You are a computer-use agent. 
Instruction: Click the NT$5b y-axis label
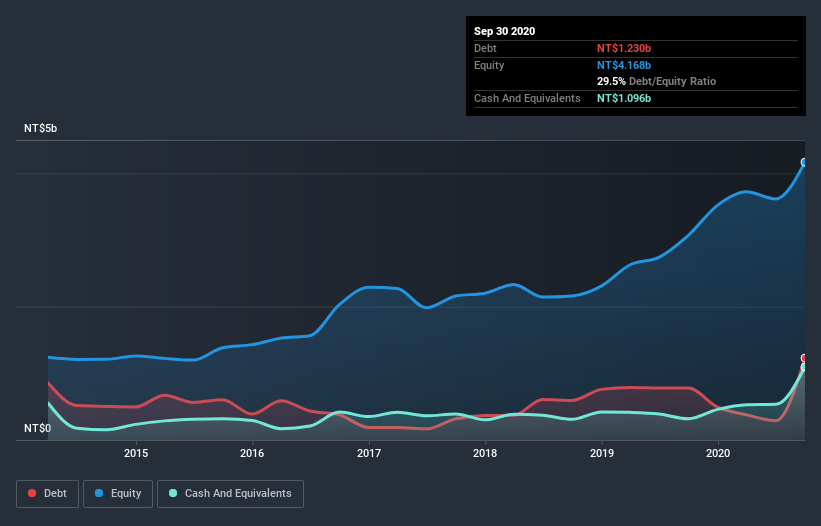(x=40, y=128)
